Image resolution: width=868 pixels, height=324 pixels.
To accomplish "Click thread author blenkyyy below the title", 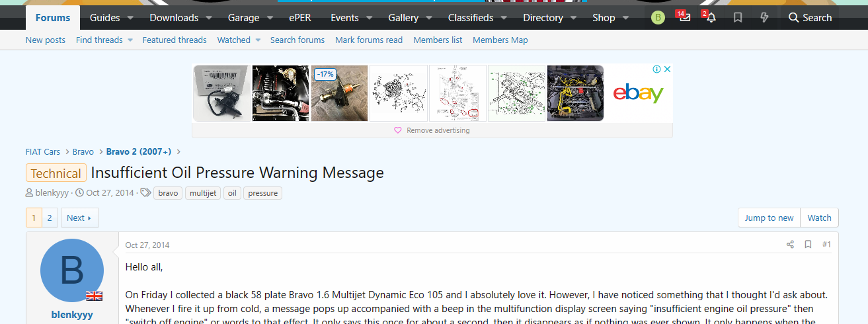I will (54, 193).
